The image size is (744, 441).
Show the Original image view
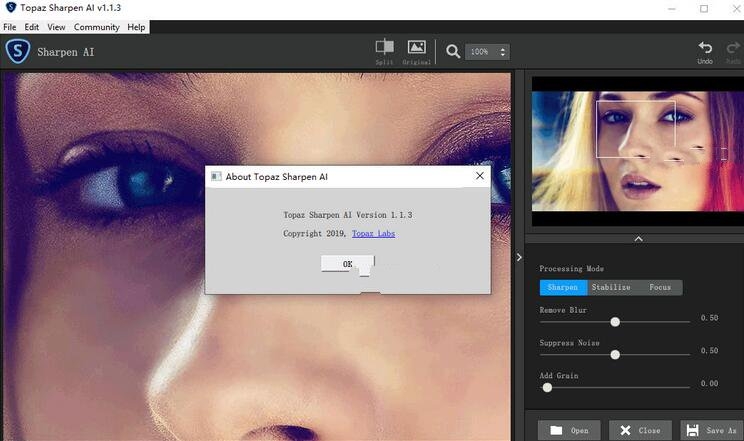click(417, 47)
